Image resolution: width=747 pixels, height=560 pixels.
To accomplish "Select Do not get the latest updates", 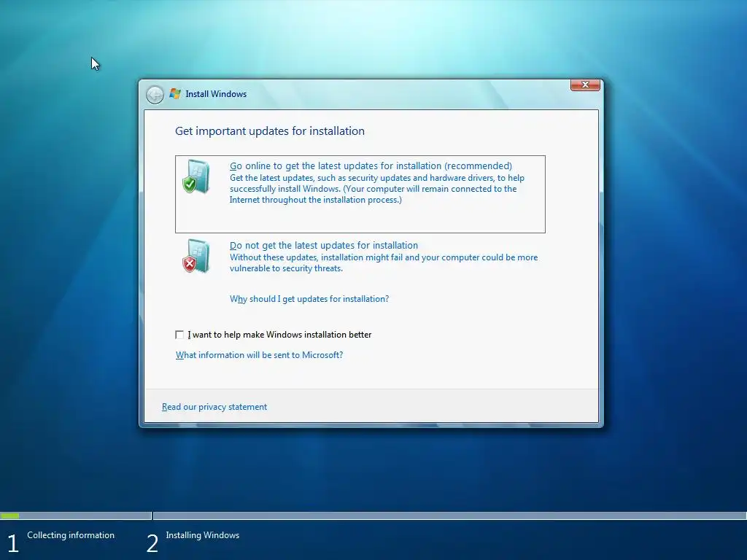I will coord(323,245).
